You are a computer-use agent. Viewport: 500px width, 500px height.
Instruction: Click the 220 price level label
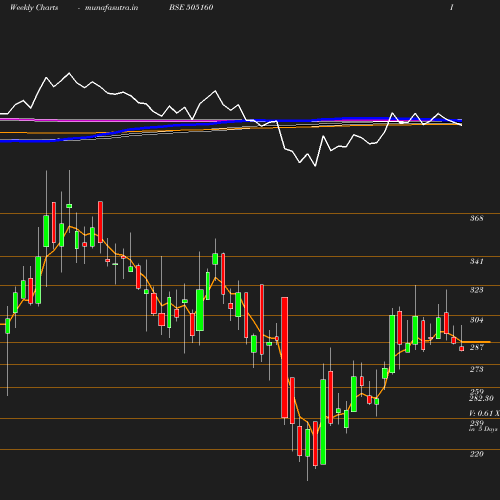[476, 454]
